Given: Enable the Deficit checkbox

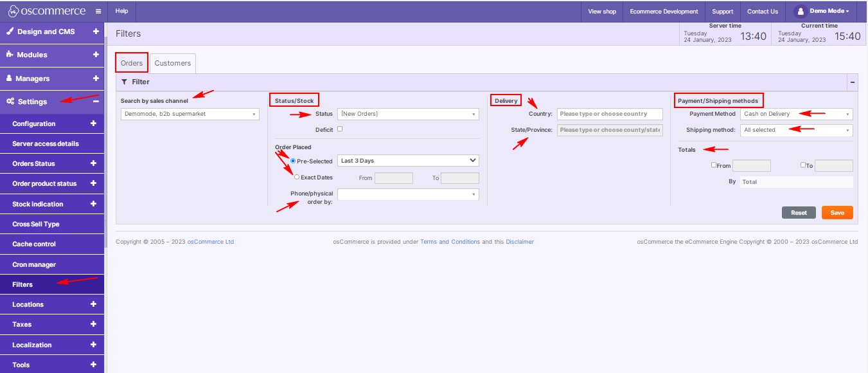Looking at the screenshot, I should tap(341, 128).
